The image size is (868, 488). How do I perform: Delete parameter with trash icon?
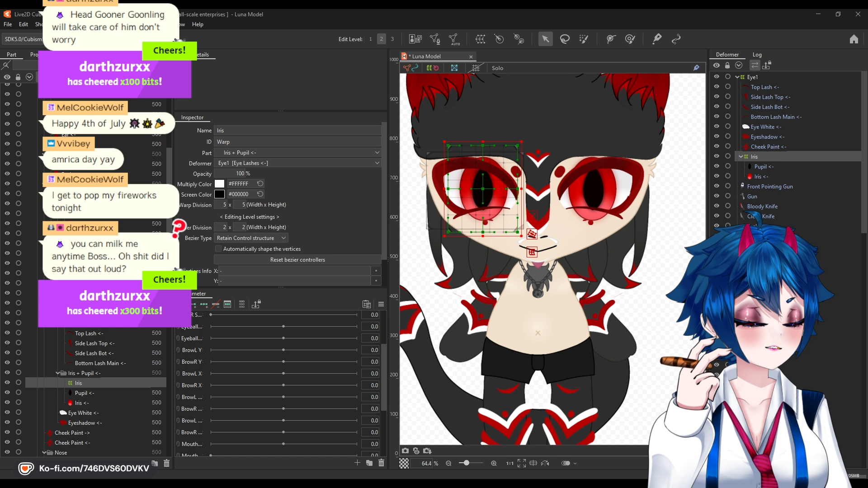381,463
